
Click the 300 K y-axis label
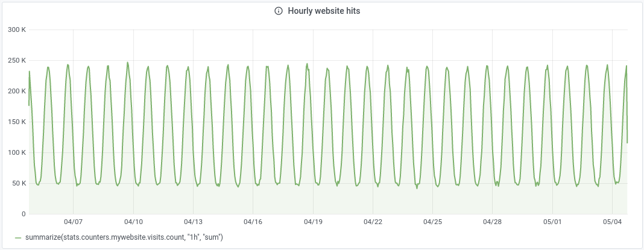[16, 30]
